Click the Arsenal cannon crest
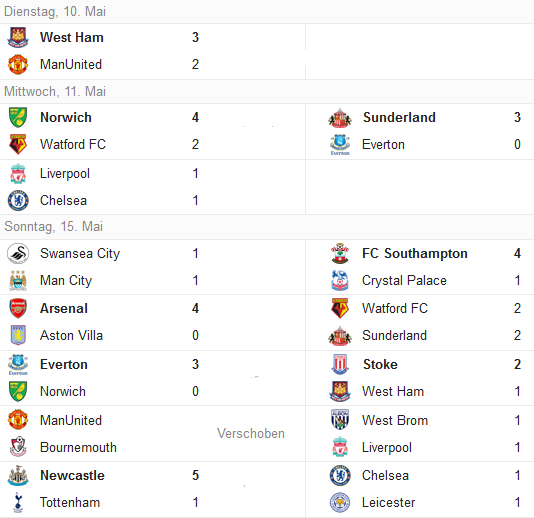The image size is (534, 518). pos(18,308)
